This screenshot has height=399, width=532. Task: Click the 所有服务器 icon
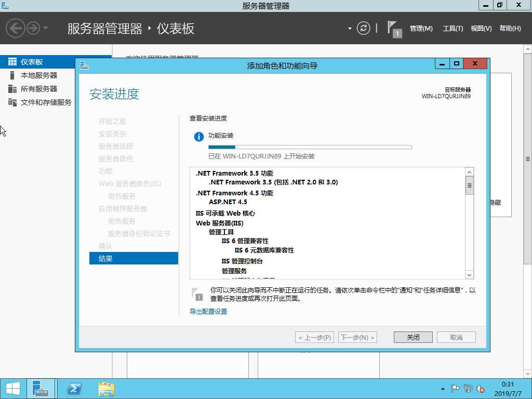point(12,89)
